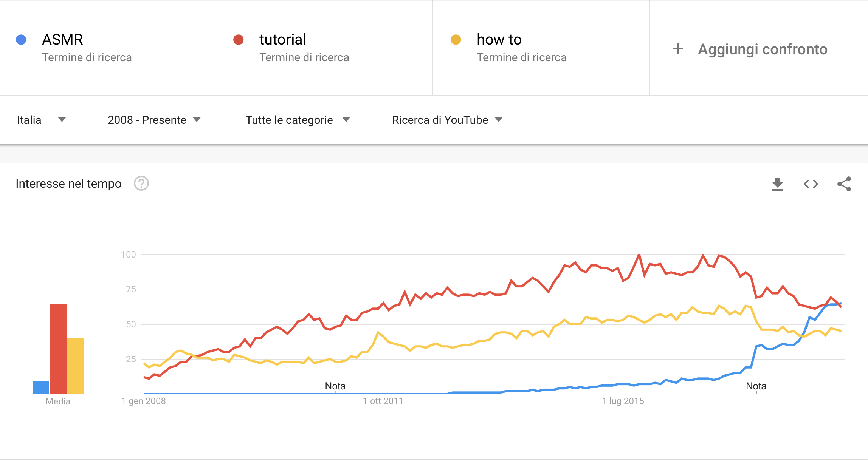868x460 pixels.
Task: Click the red tutorial color dot
Action: (239, 40)
